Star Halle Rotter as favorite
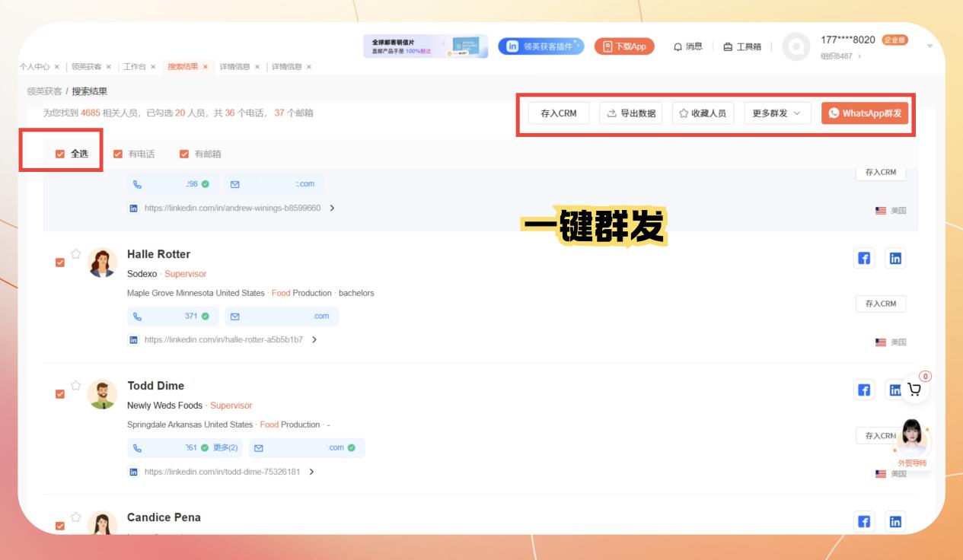The width and height of the screenshot is (963, 560). pos(76,254)
